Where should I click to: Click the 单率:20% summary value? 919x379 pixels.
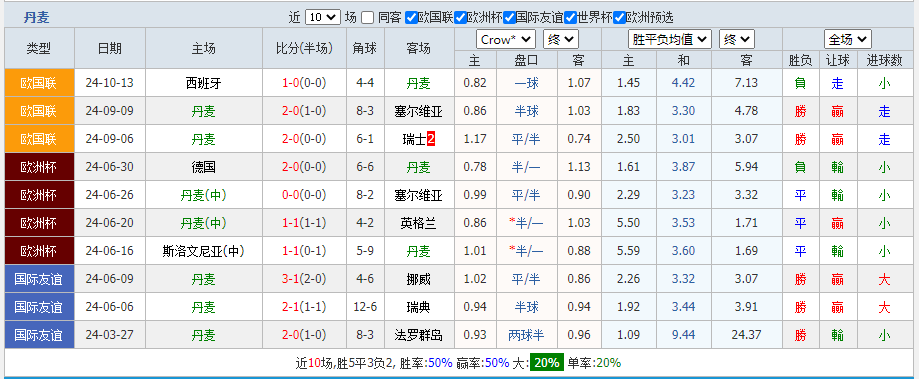pos(594,363)
